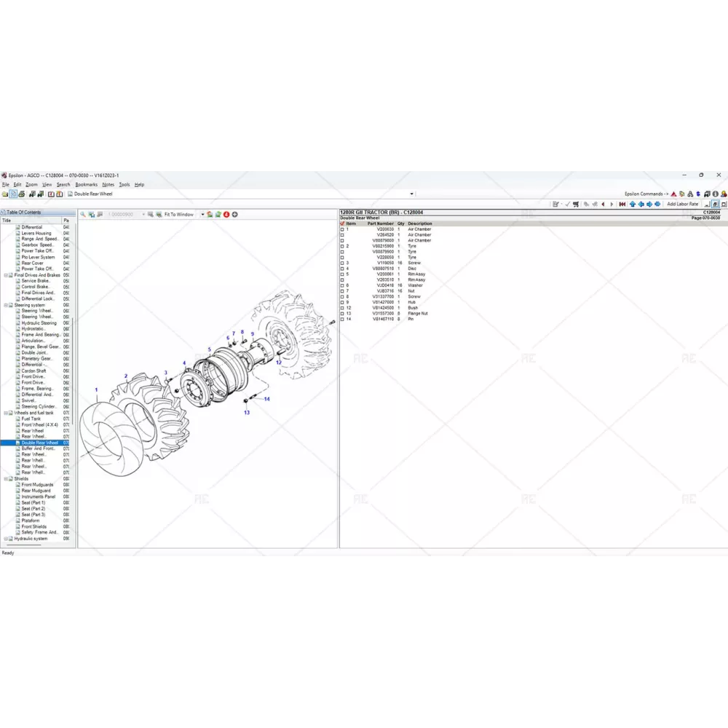Image resolution: width=728 pixels, height=728 pixels.
Task: Select Front Mudguards in the contents tree
Action: click(36, 485)
